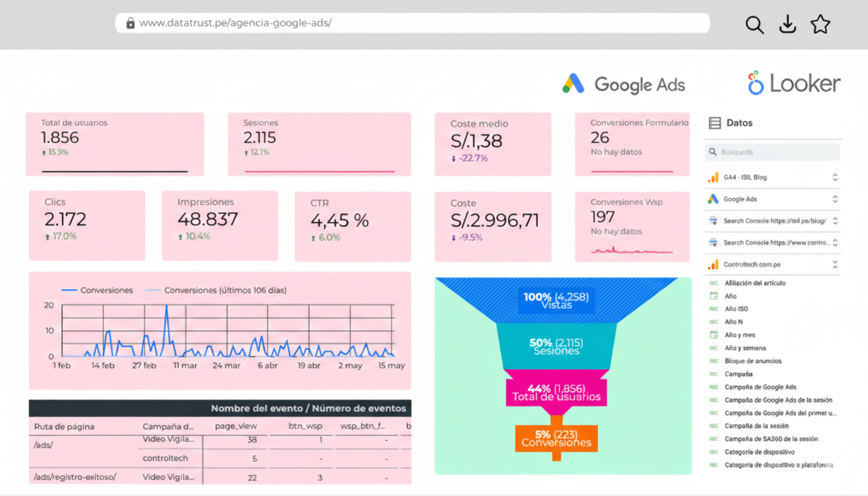Screen dimensions: 868x496
Task: Expand Search Console https://www.contro... source
Action: 835,243
